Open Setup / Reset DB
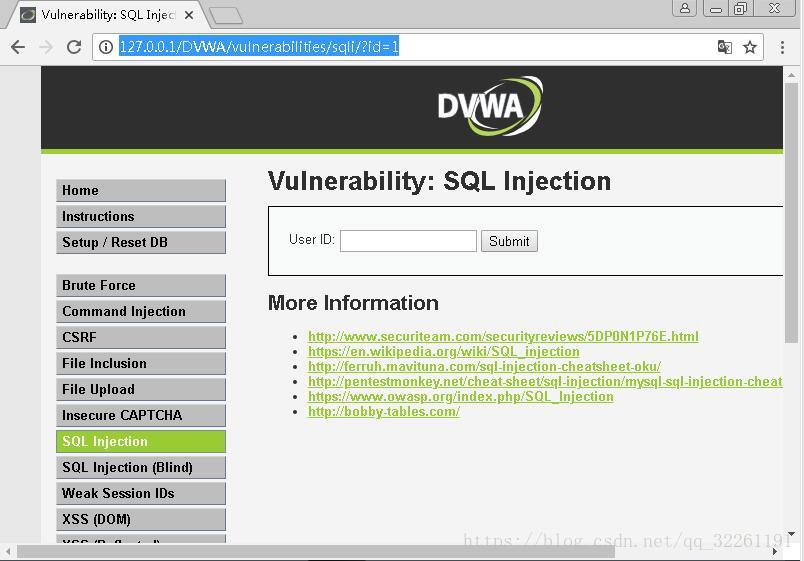This screenshot has height=561, width=804. 140,242
